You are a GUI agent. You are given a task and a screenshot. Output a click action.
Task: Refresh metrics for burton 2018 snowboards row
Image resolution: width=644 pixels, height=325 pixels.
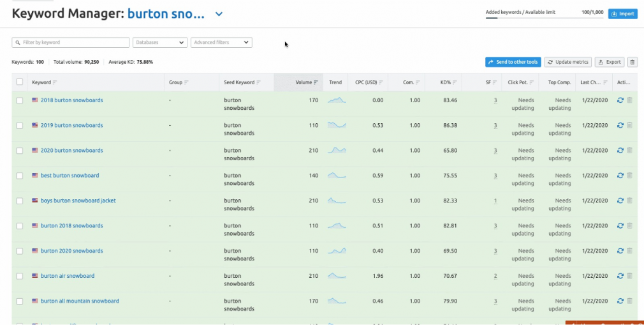tap(620, 225)
